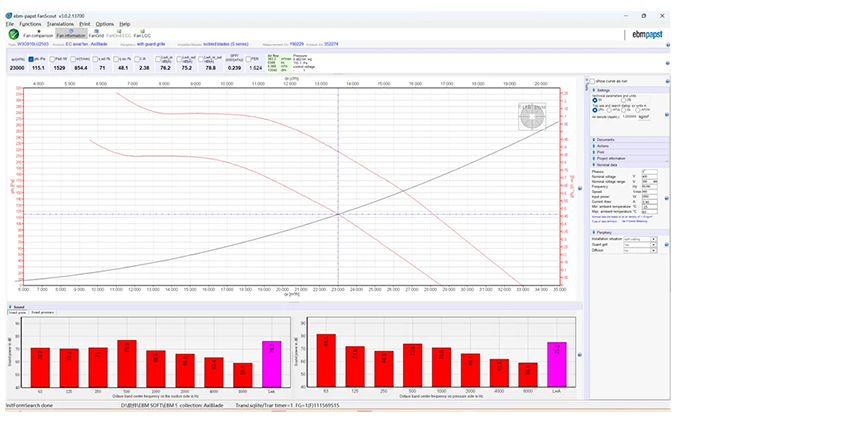
Task: Click the blue help icon beside the header row
Action: pos(667,45)
